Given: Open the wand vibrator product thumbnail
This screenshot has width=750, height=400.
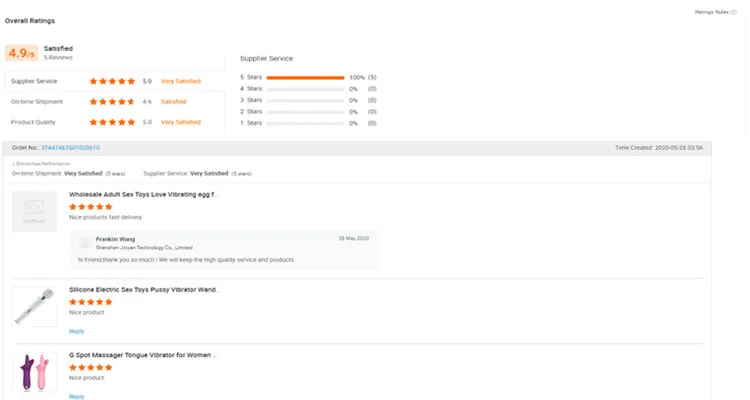Looking at the screenshot, I should [34, 306].
